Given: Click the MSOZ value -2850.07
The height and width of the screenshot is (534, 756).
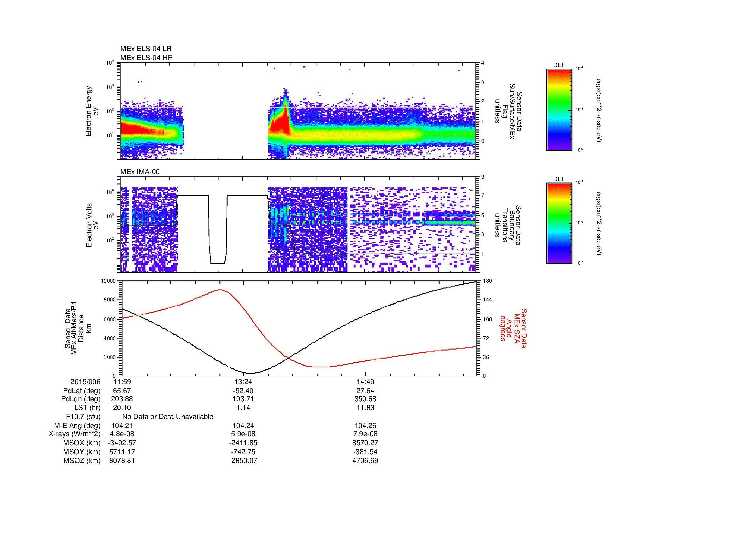Looking at the screenshot, I should 243,461.
